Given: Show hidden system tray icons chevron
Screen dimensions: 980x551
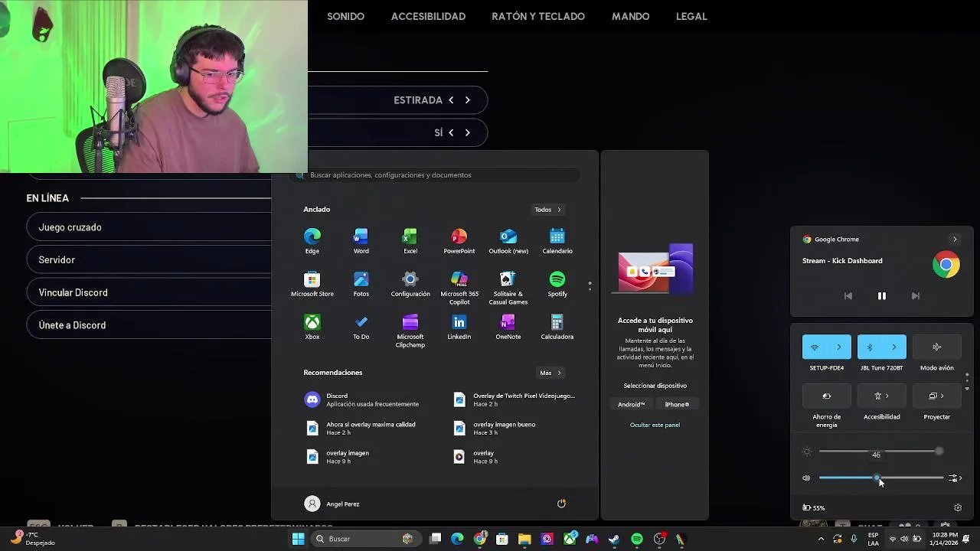Looking at the screenshot, I should point(822,539).
